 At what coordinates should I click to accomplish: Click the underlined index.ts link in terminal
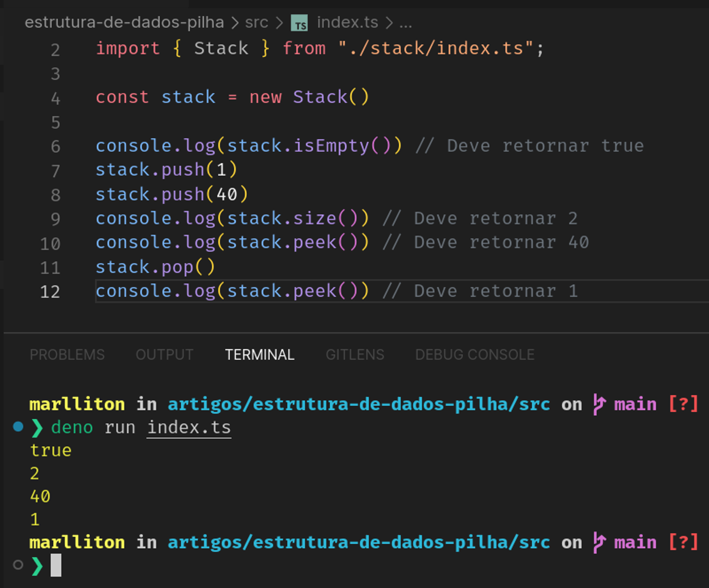coord(189,428)
